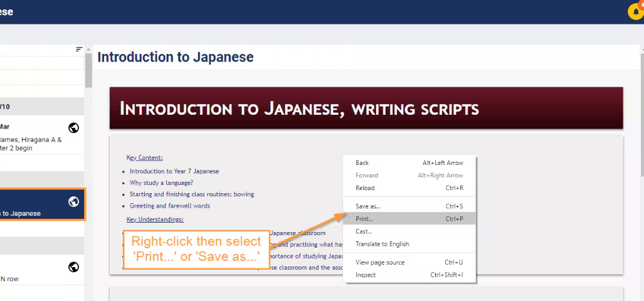The image size is (644, 301).
Task: Click the 'Introduction to Japanese' page heading
Action: click(176, 57)
